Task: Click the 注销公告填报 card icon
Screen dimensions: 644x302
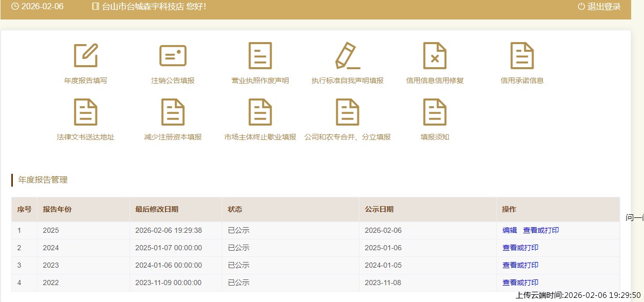Action: click(173, 55)
